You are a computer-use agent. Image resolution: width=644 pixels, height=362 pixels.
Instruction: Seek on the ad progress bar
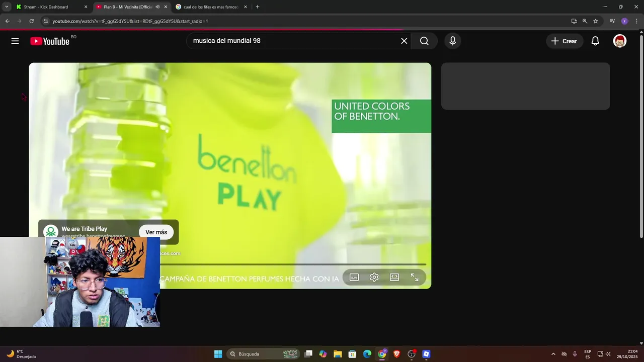click(x=293, y=264)
